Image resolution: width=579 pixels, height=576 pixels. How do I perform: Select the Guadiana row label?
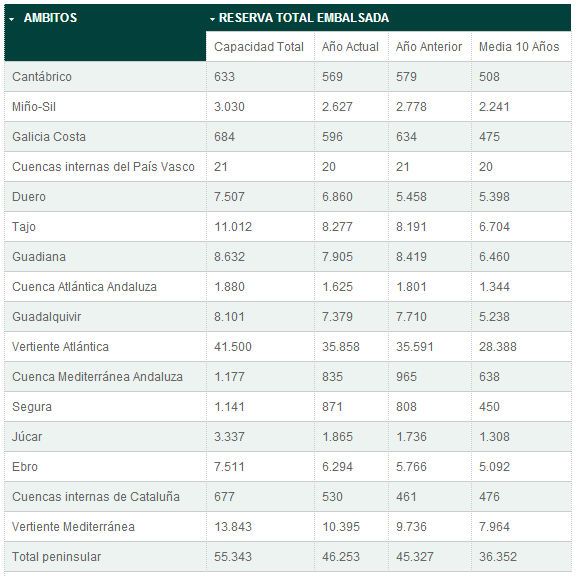39,257
